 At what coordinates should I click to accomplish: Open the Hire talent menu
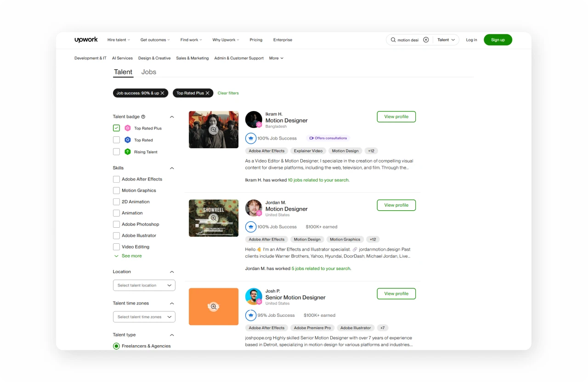pos(119,40)
